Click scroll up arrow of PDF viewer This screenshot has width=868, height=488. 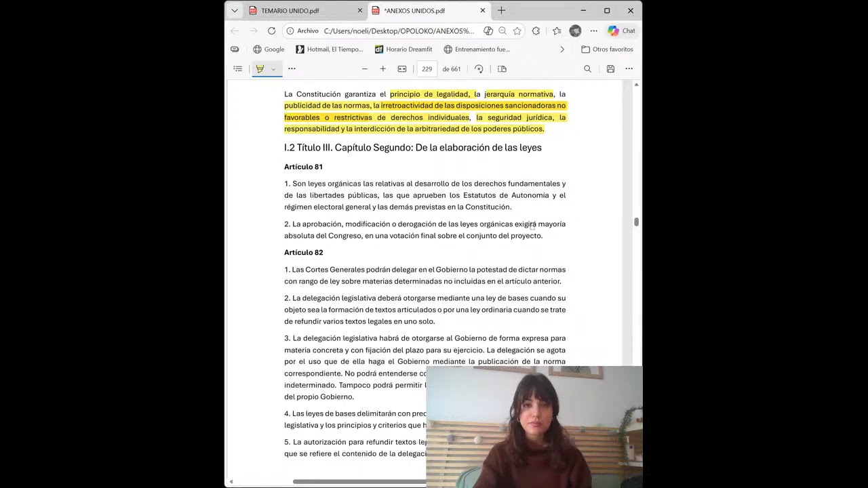(636, 85)
